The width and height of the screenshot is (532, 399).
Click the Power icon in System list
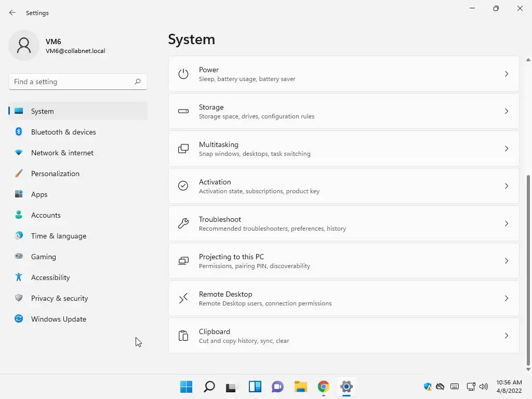pos(183,74)
